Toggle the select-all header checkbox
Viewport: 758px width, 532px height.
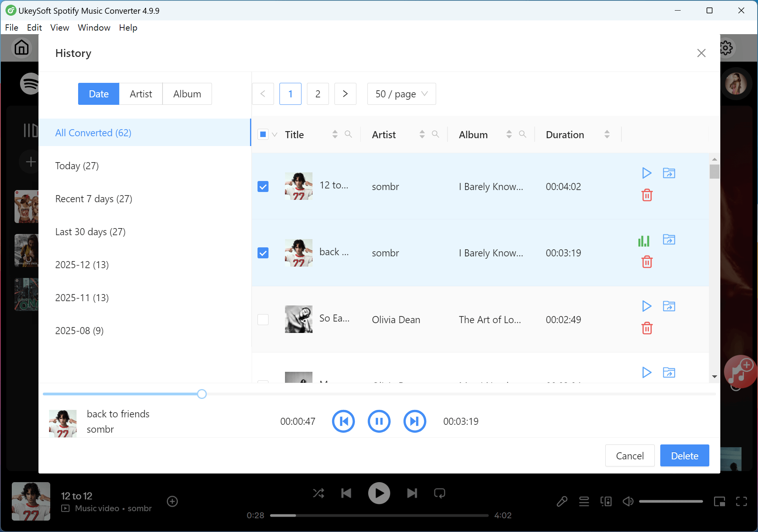tap(263, 135)
